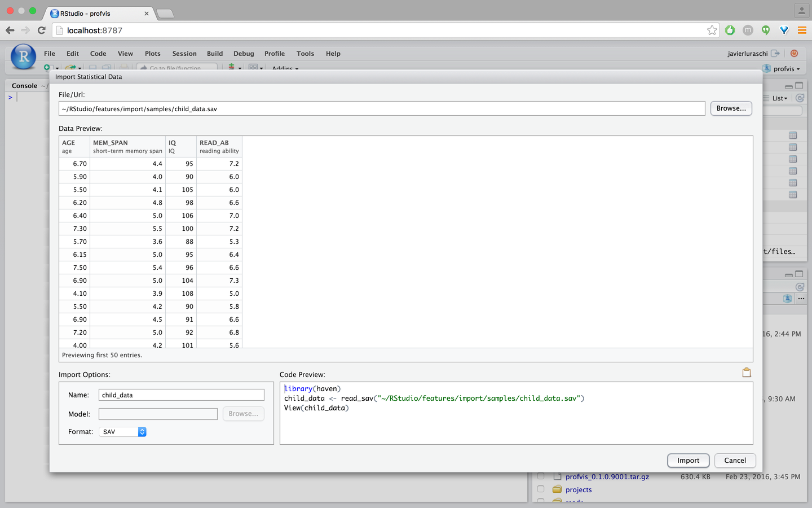Refresh the environment pane with the refresh icon
Screen dimensions: 812x508
(x=800, y=98)
